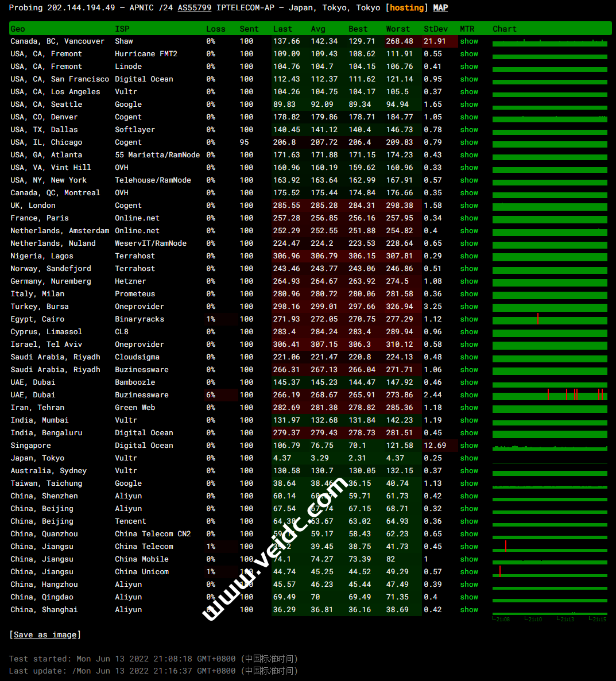Select the probed IP 202.144.194.49
Image resolution: width=616 pixels, height=681 pixels.
(81, 8)
